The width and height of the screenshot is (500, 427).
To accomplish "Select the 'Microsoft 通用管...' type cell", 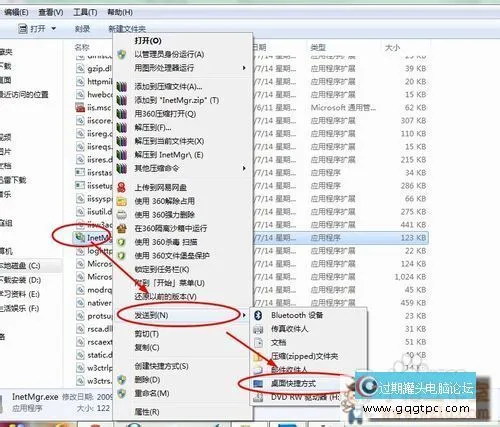I will click(x=343, y=108).
